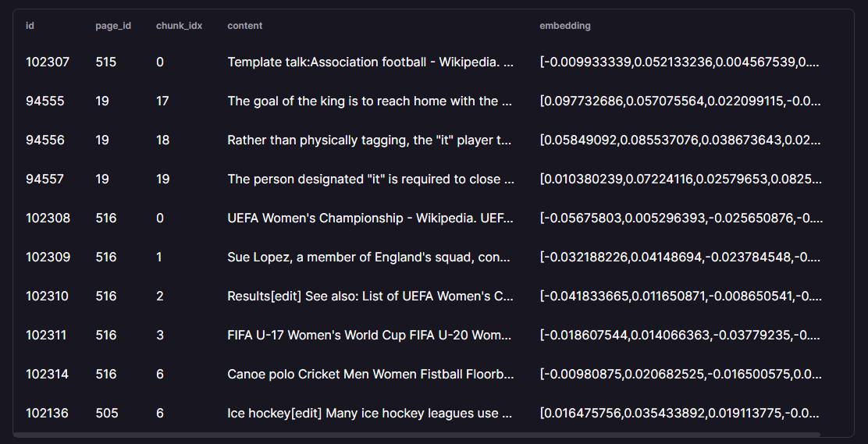Click the content column header
Viewport: 868px width, 444px height.
tap(244, 26)
